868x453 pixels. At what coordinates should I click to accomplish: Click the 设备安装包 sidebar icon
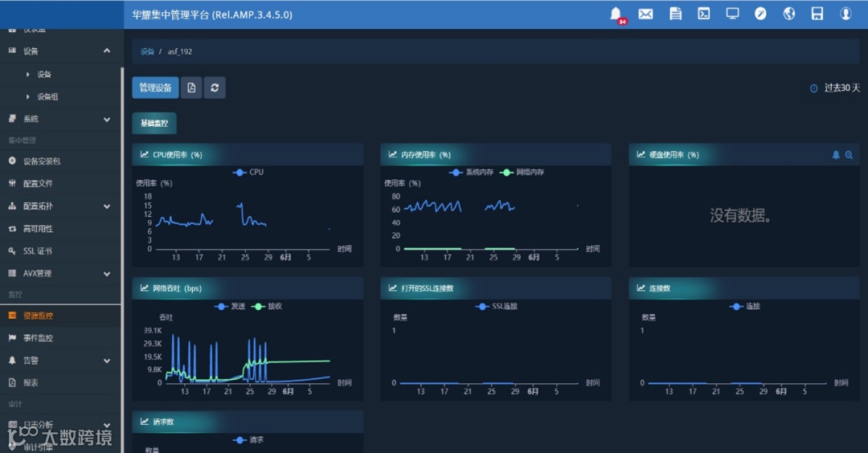[12, 161]
